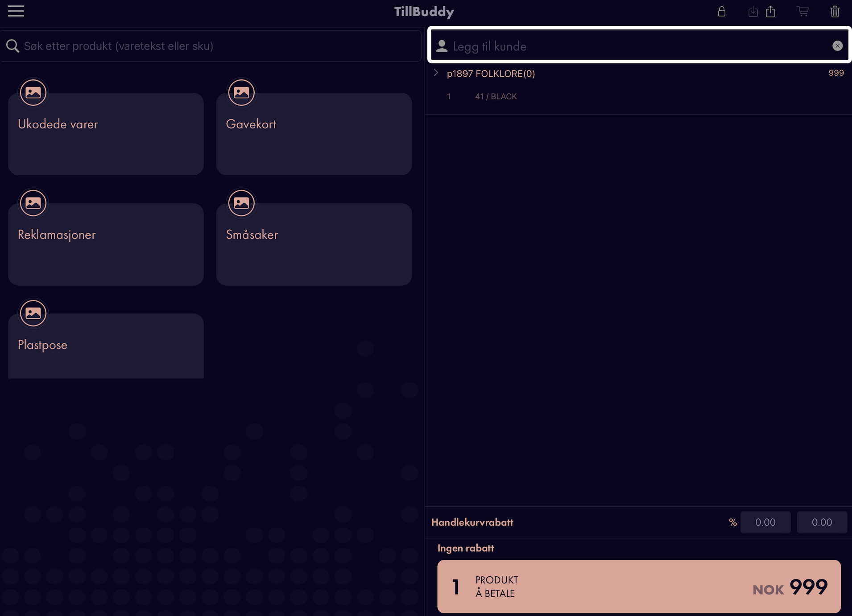Add Plastpose to the cart
852x616 pixels.
(106, 346)
